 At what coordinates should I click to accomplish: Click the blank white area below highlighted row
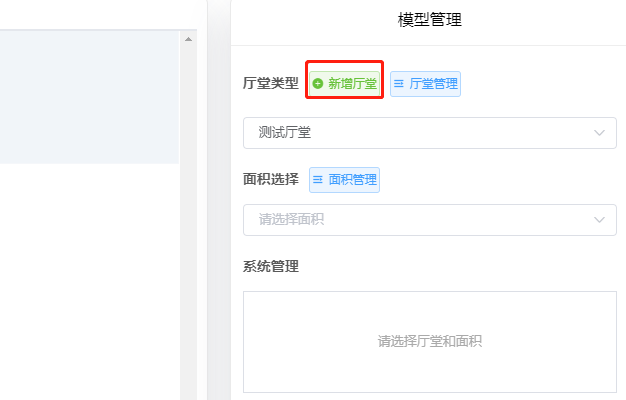(x=90, y=280)
